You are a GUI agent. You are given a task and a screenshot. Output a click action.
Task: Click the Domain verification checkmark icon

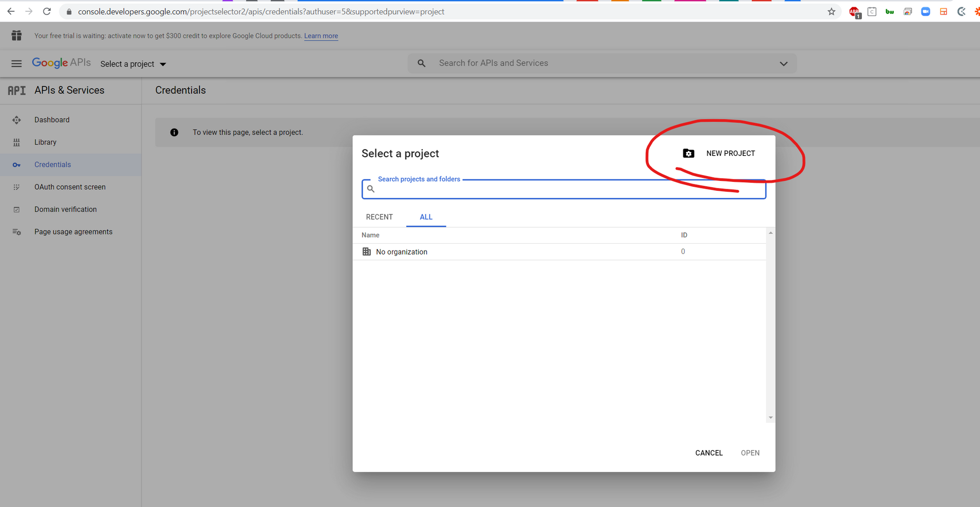pos(17,209)
